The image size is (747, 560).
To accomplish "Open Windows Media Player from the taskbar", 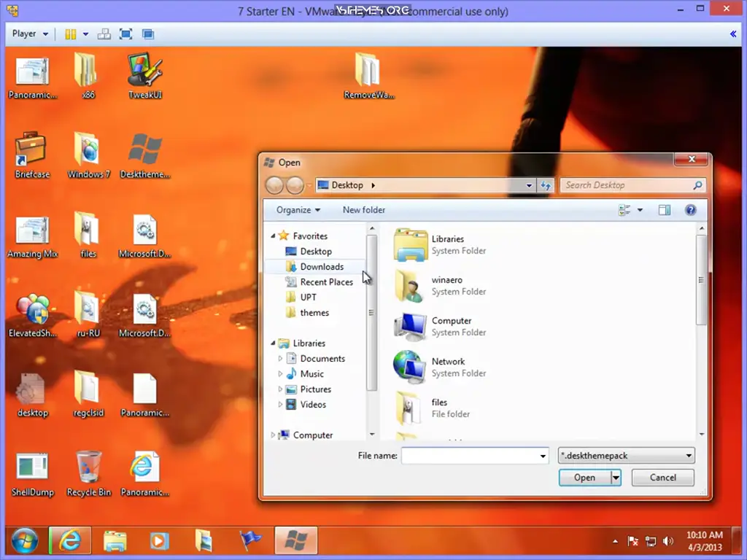I will 159,541.
